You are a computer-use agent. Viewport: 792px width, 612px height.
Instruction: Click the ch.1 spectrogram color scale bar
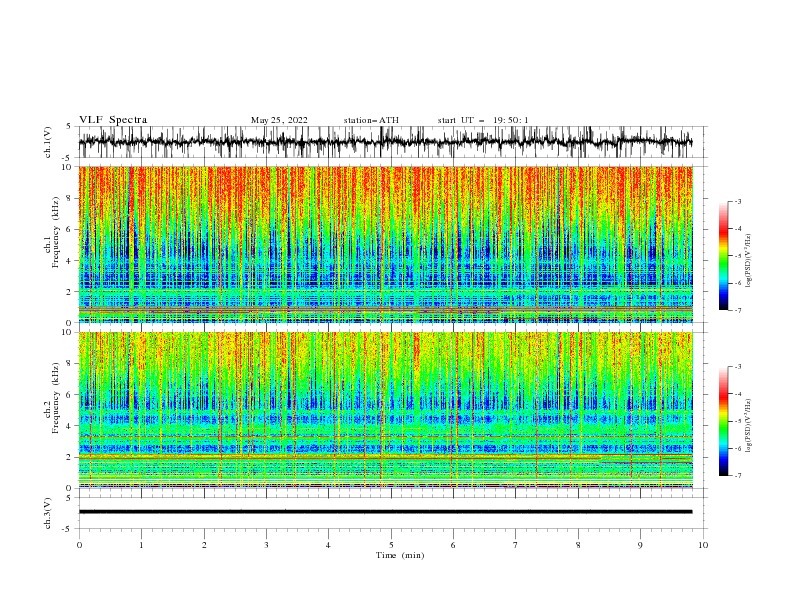click(x=723, y=256)
